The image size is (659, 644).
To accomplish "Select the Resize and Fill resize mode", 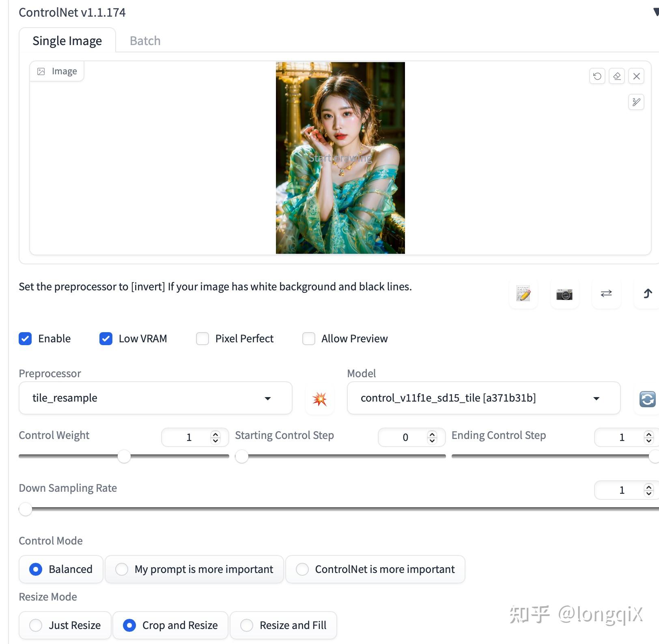I will click(x=246, y=625).
